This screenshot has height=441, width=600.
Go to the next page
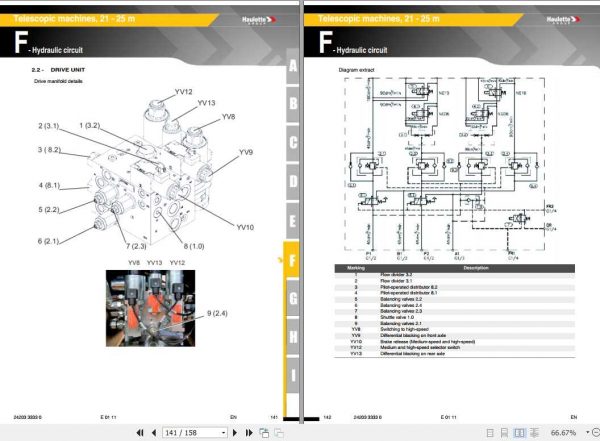[x=235, y=433]
